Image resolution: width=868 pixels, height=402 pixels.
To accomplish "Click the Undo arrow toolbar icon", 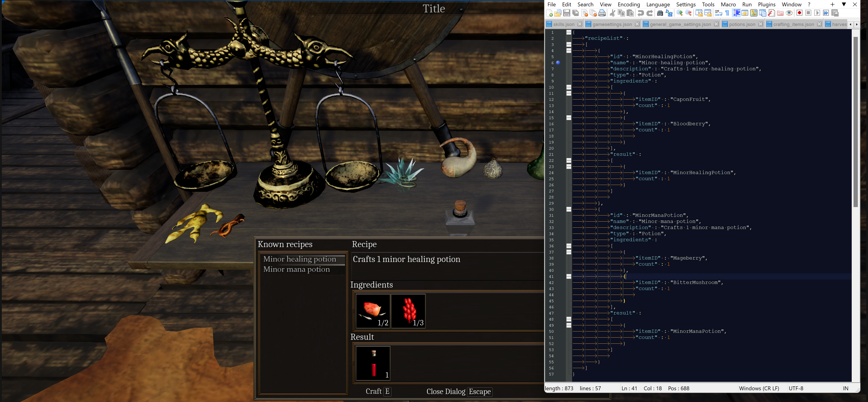I will click(641, 13).
